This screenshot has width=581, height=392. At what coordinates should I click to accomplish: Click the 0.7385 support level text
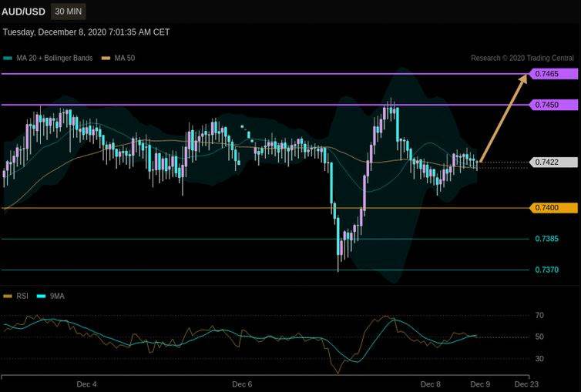pyautogui.click(x=546, y=239)
